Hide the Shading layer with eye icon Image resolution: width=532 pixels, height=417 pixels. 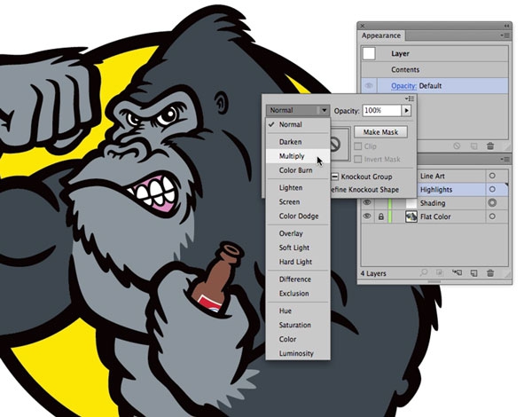tap(367, 202)
